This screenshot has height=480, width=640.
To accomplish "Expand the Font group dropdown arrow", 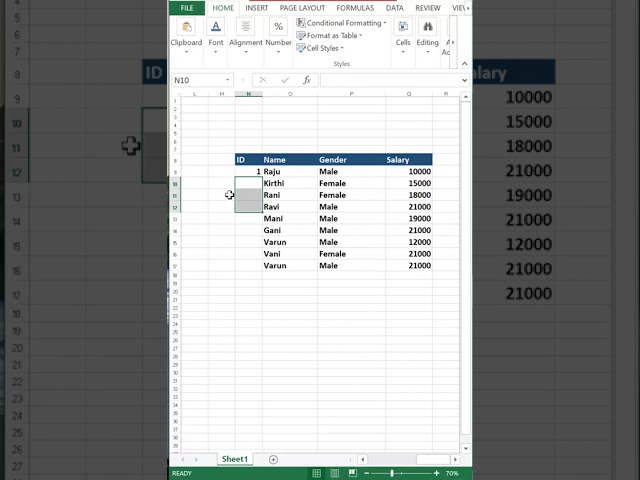I will pos(216,52).
